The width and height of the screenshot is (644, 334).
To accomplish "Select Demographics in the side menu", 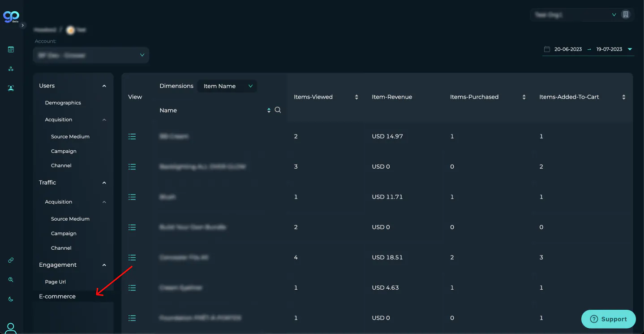I will [63, 103].
